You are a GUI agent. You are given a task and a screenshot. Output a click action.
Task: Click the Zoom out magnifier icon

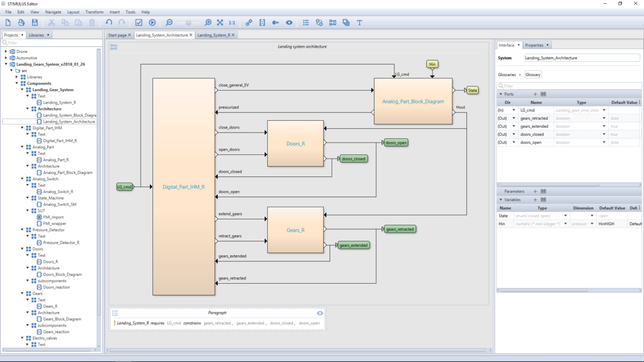point(170,23)
